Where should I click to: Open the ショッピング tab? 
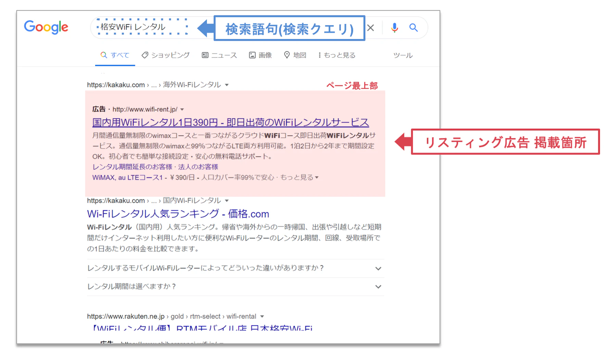click(x=166, y=55)
